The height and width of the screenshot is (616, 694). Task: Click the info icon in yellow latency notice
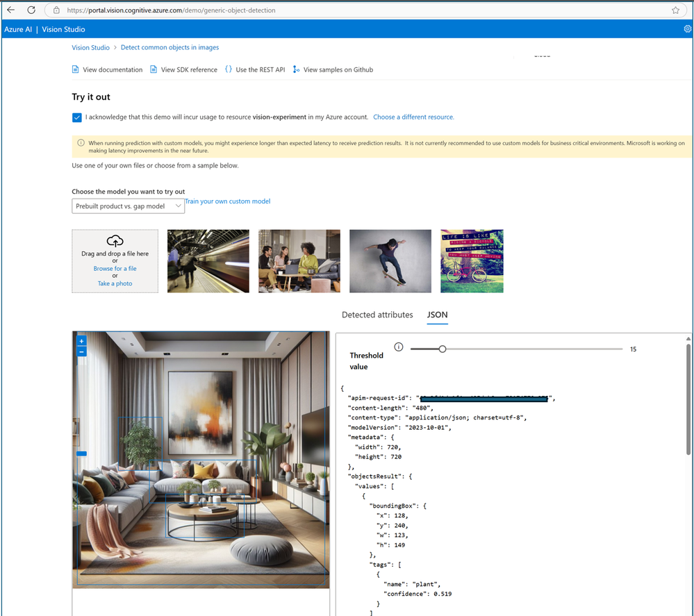coord(81,143)
